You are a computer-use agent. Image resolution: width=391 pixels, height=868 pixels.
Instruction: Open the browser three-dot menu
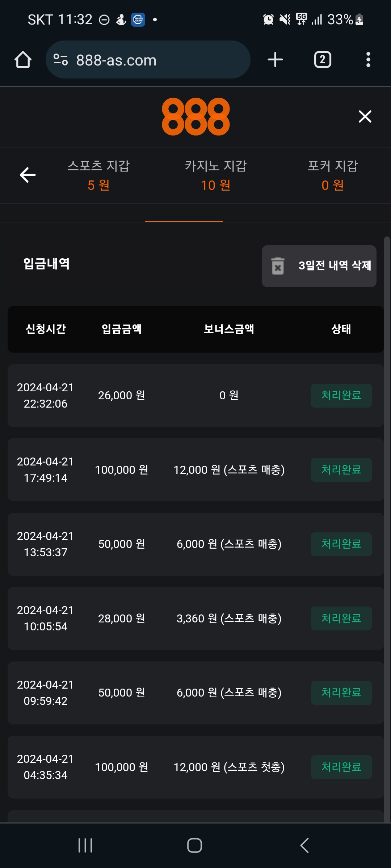pyautogui.click(x=368, y=60)
